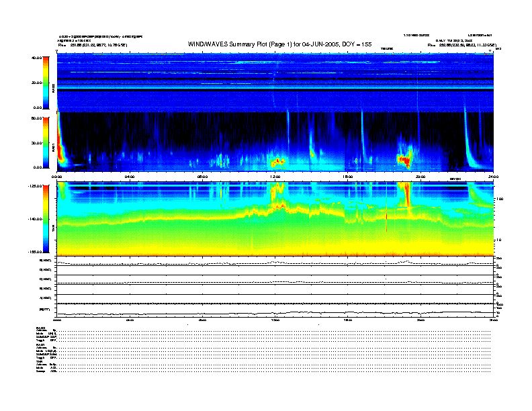Click the 40.00 label on RAD2 colorbar
The image size is (532, 411).
pyautogui.click(x=36, y=58)
